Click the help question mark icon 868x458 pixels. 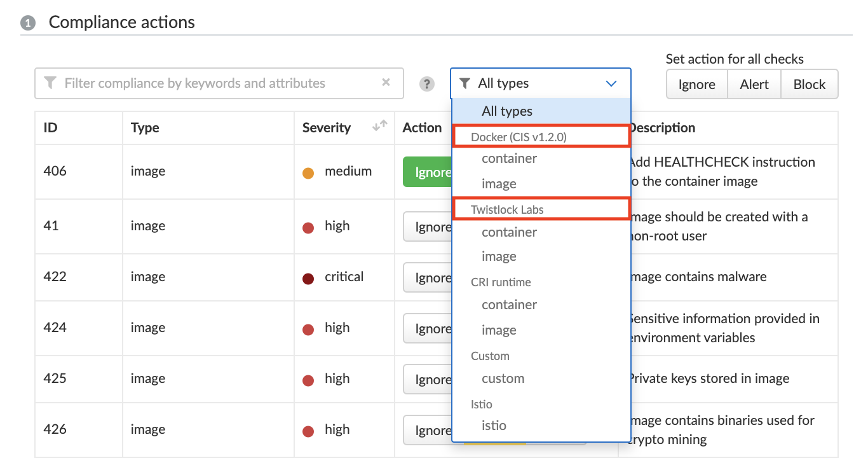click(x=427, y=84)
